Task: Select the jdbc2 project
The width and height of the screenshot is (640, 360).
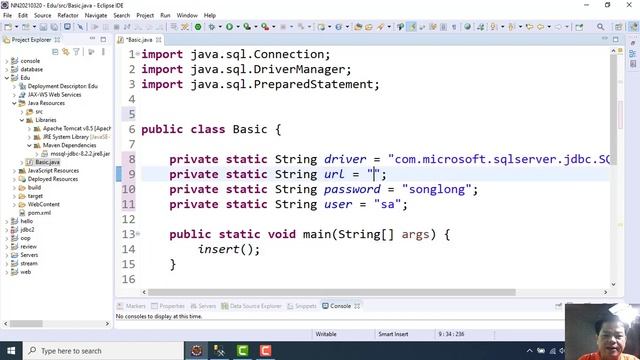Action: [27, 229]
